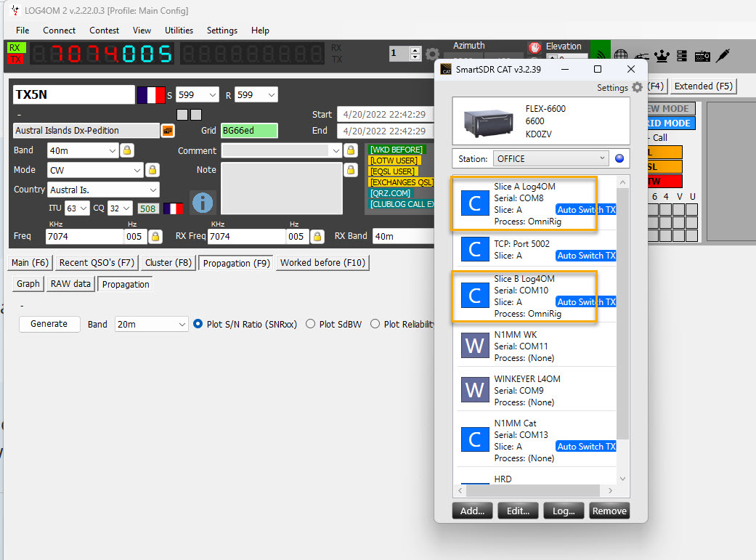Viewport: 756px width, 560px height.
Task: Click the Remove button in SmartSDR CAT
Action: 609,511
